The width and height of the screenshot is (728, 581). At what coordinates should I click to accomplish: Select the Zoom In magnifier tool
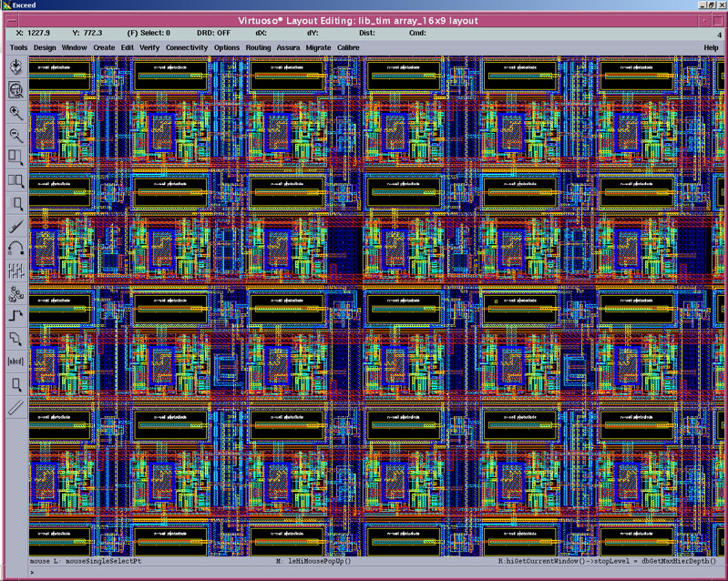15,113
